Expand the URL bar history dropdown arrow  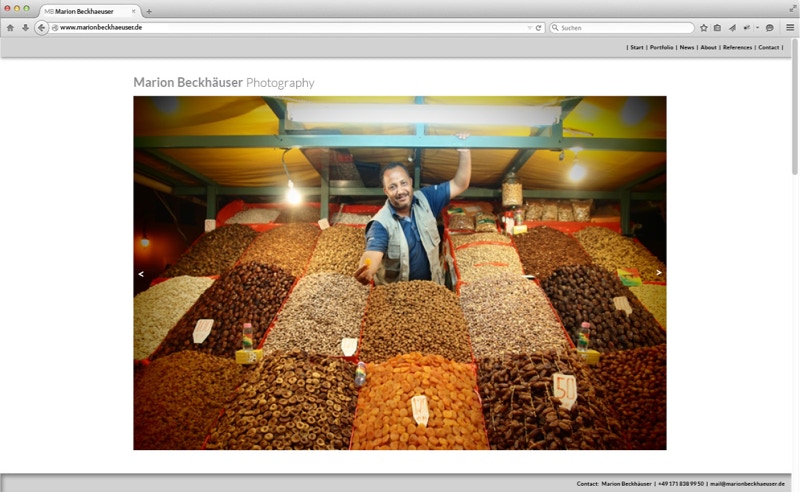[x=529, y=28]
